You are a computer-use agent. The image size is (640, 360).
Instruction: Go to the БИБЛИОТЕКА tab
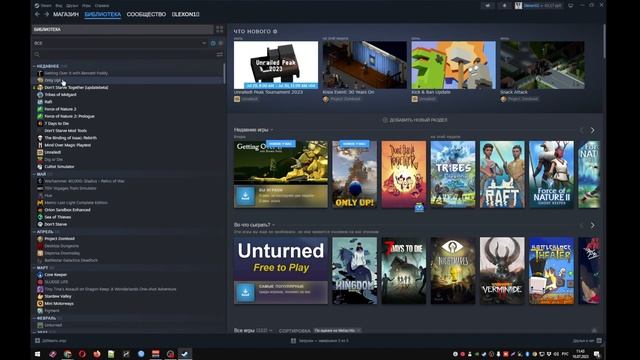click(103, 14)
